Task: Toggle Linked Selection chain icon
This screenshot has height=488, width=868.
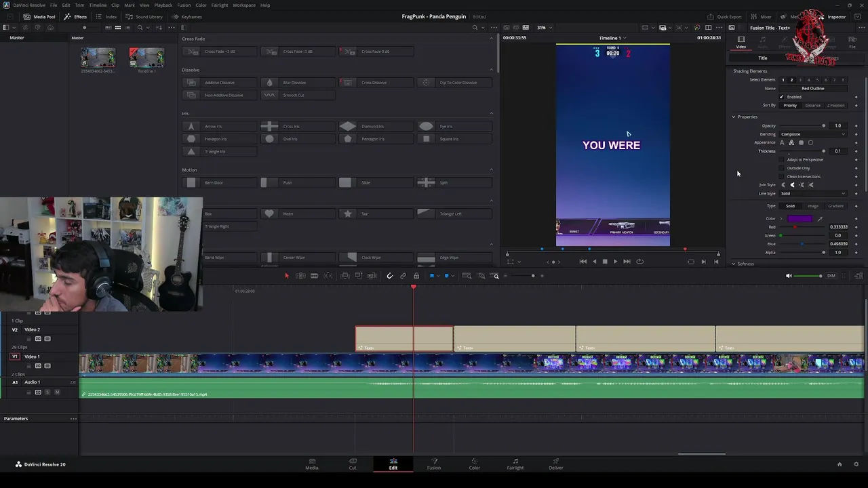Action: (403, 276)
